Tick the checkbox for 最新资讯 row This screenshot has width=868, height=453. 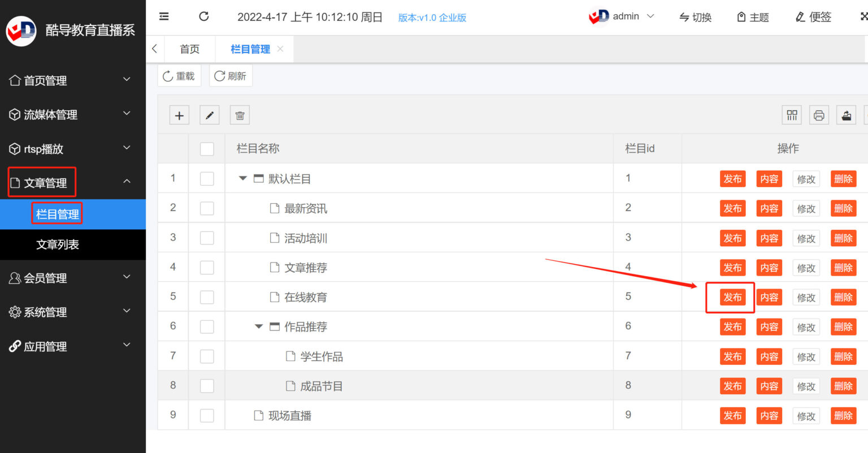click(x=207, y=208)
